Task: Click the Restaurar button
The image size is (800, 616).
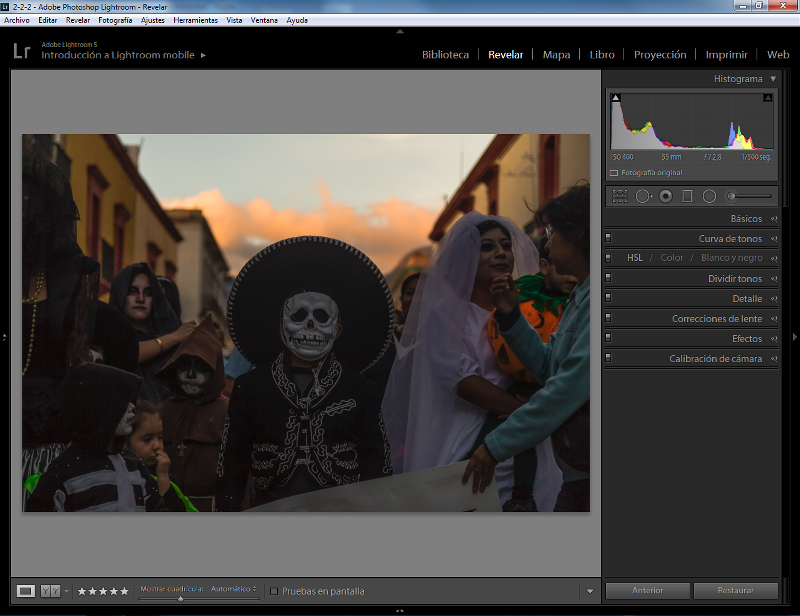Action: [x=735, y=590]
